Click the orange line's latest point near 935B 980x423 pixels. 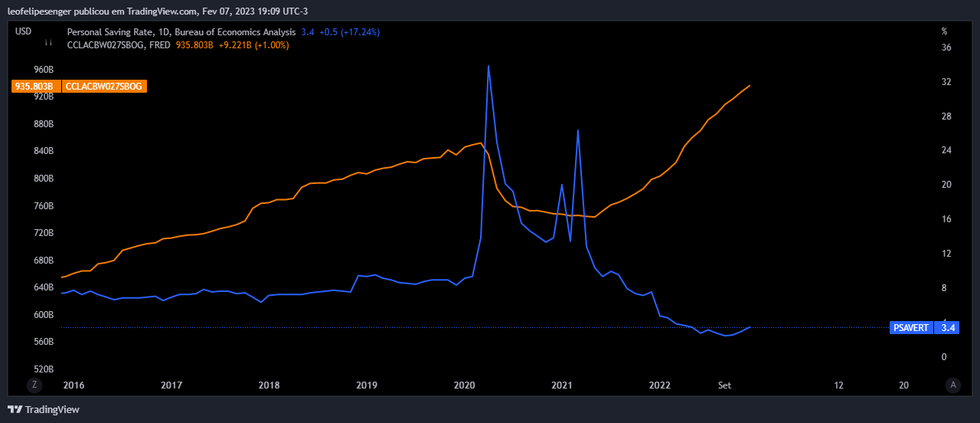pyautogui.click(x=749, y=86)
